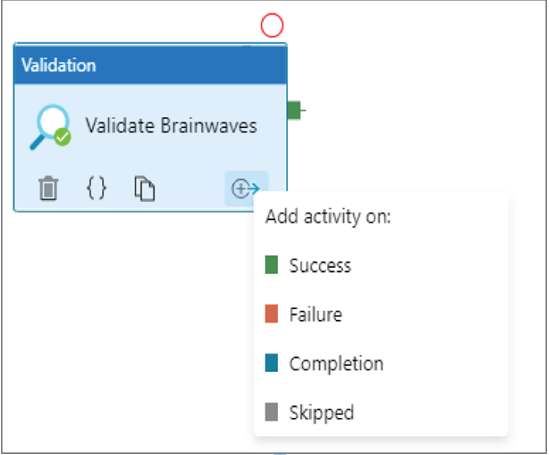Screen dimensions: 549x455
Task: Click the blue Completion color square
Action: coord(271,363)
